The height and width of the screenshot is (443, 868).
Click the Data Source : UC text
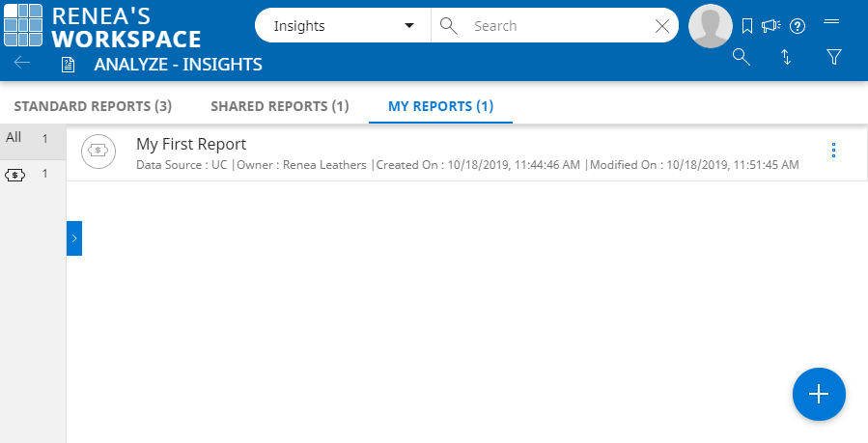tap(182, 165)
